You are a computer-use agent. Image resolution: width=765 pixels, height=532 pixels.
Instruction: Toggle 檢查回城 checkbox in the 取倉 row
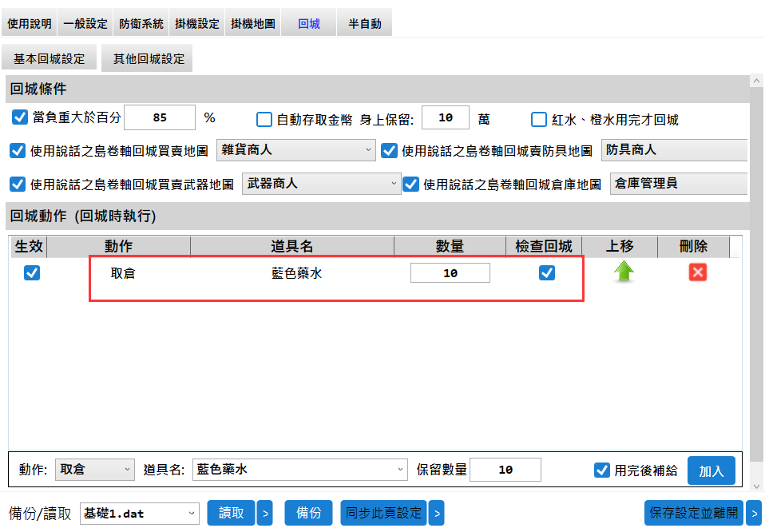tap(547, 273)
